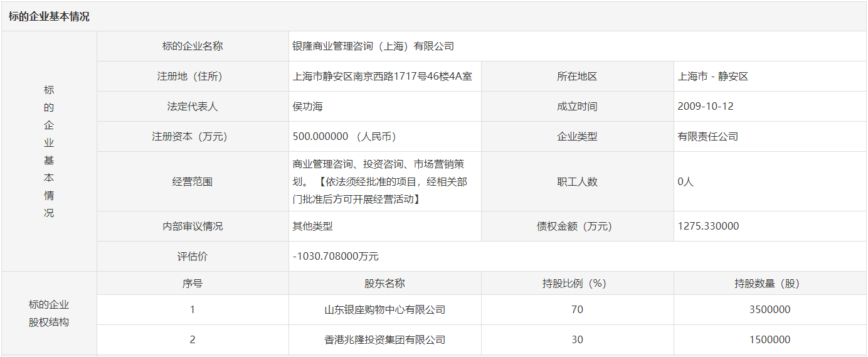Click column header 持股比例（%）

pos(577,284)
